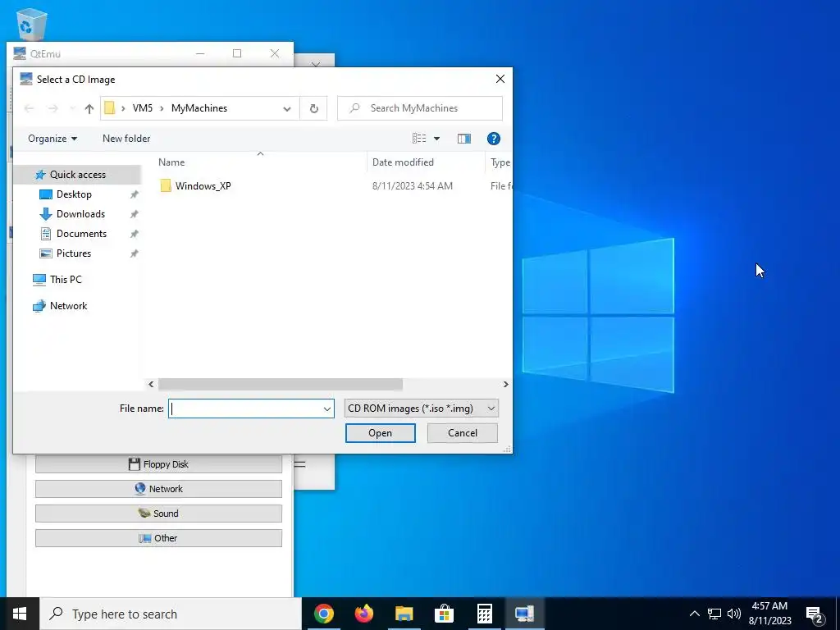Image resolution: width=840 pixels, height=630 pixels.
Task: Open recent locations dropdown arrow
Action: coord(72,109)
